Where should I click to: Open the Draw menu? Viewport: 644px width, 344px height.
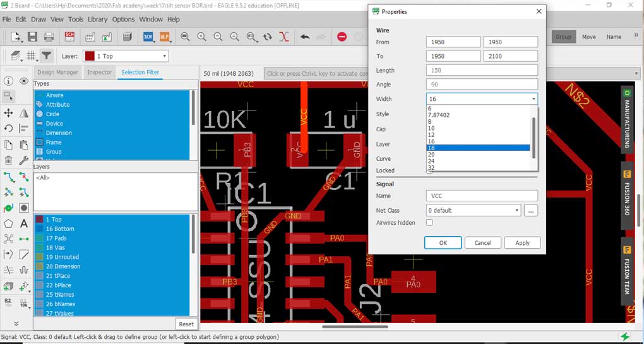point(39,20)
